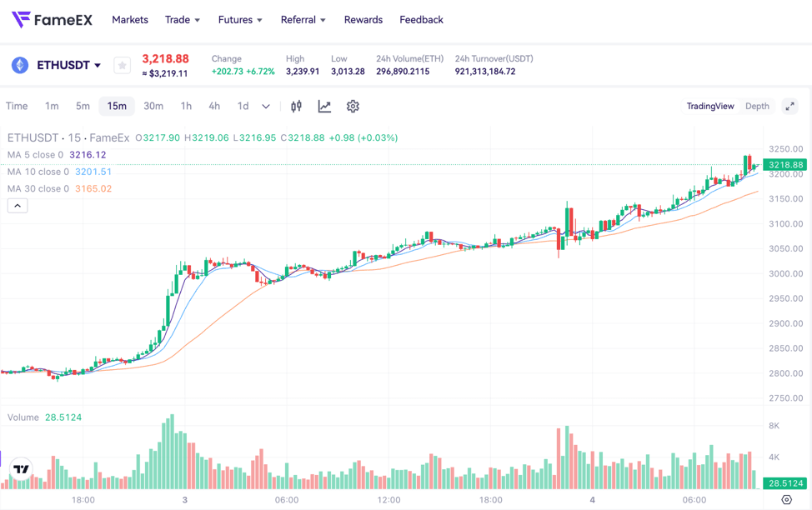Open chart settings gear icon
Image resolution: width=812 pixels, height=510 pixels.
coord(353,106)
